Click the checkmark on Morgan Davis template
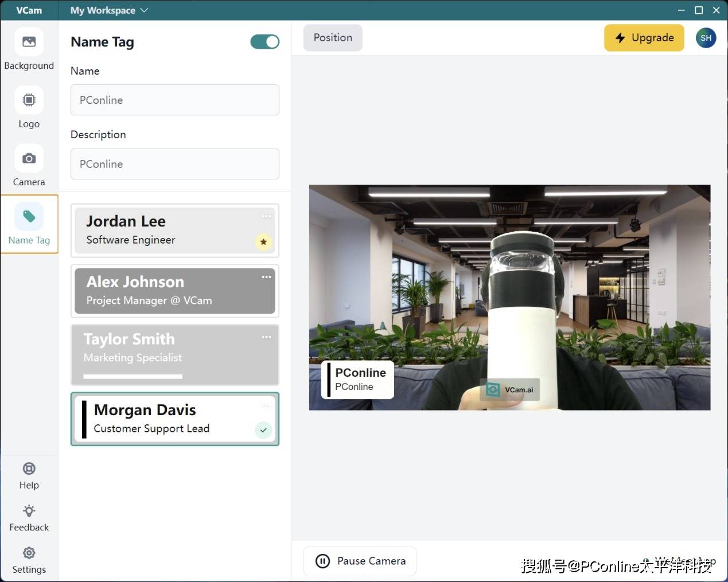The height and width of the screenshot is (582, 728). (263, 429)
